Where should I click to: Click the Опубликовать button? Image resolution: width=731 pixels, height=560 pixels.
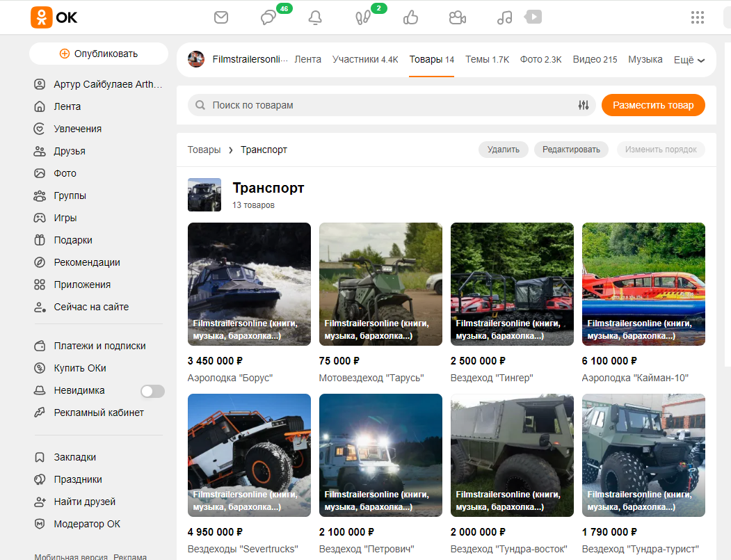coord(99,54)
